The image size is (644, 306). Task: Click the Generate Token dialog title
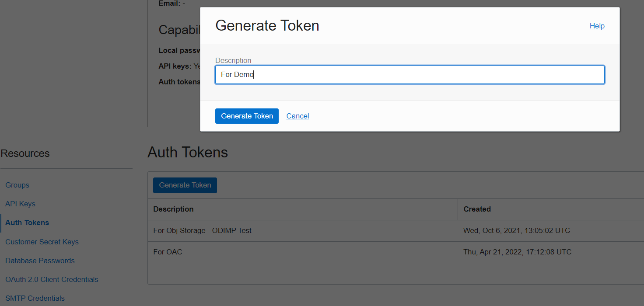pos(267,26)
